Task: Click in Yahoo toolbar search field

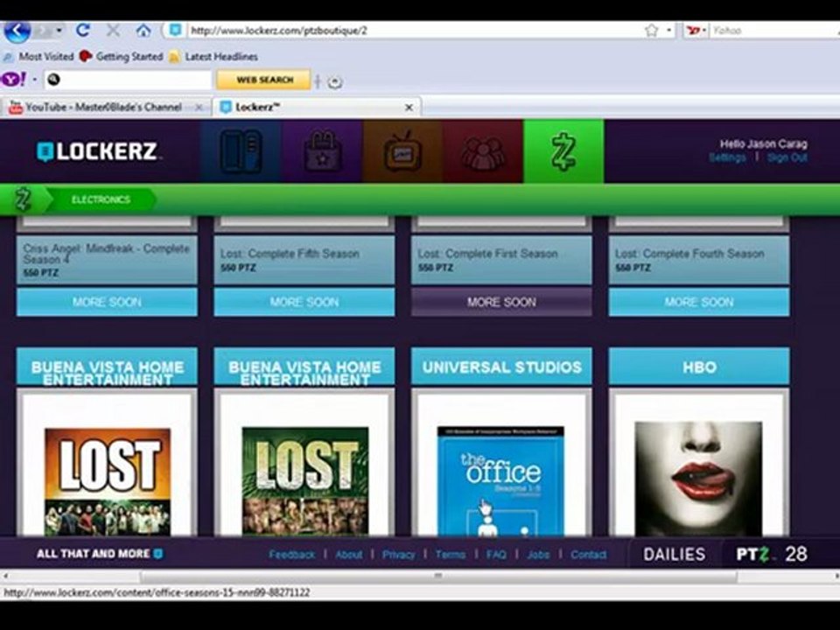Action: (x=129, y=80)
